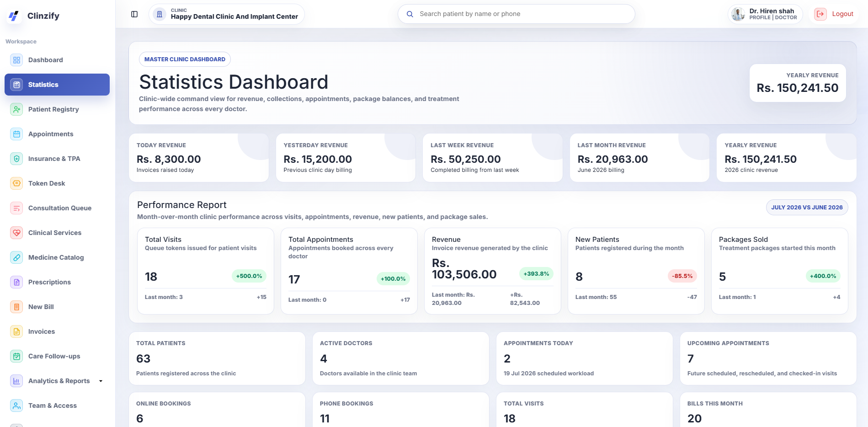Viewport: 868px width, 427px height.
Task: Open the Consultation Queue page
Action: (57, 208)
